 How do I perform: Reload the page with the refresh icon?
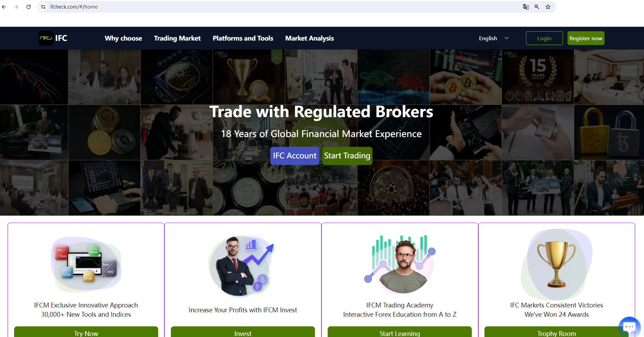(28, 7)
